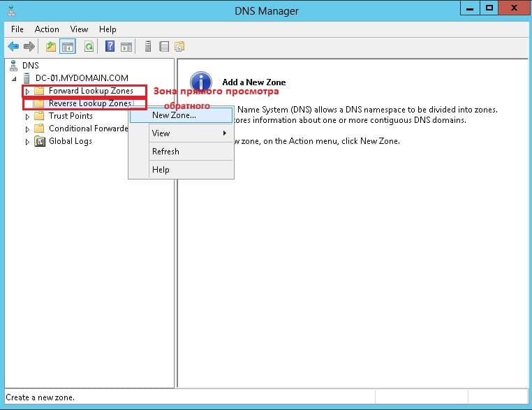Click the lined document list toolbar icon

coord(164,47)
